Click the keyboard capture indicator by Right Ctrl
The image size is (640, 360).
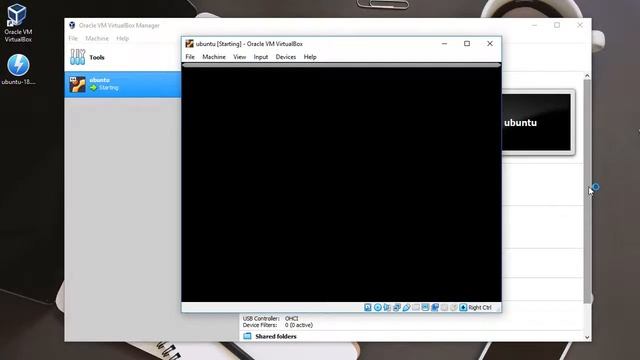pos(463,307)
